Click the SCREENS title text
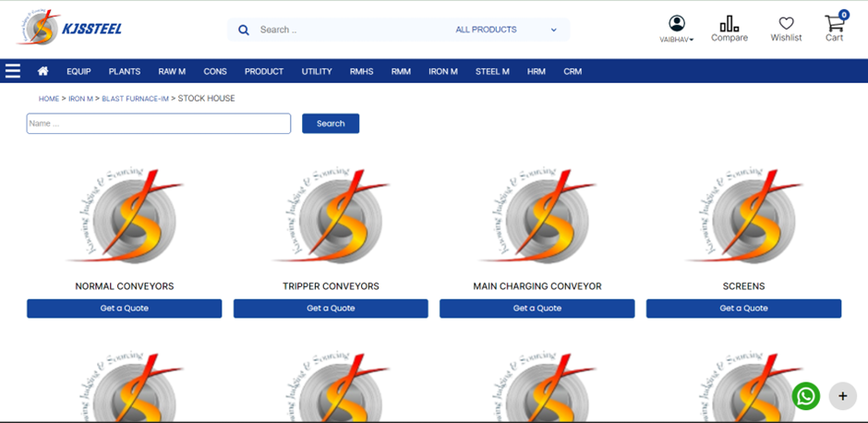Viewport: 868px width, 423px height. [744, 286]
